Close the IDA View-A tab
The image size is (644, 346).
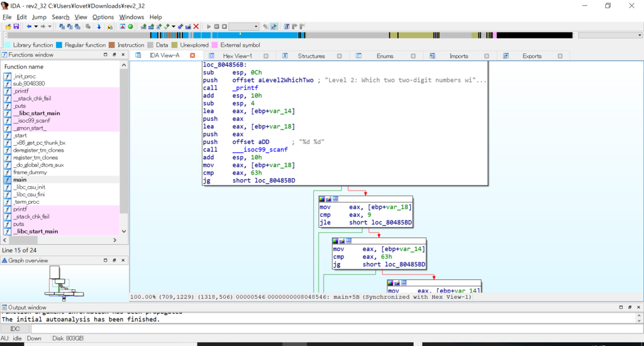click(192, 55)
